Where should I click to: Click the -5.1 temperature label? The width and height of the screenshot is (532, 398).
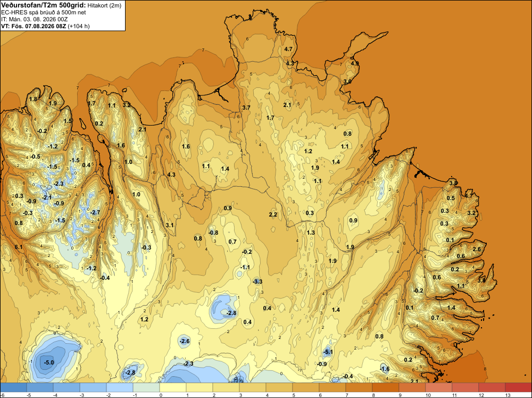pyautogui.click(x=328, y=352)
